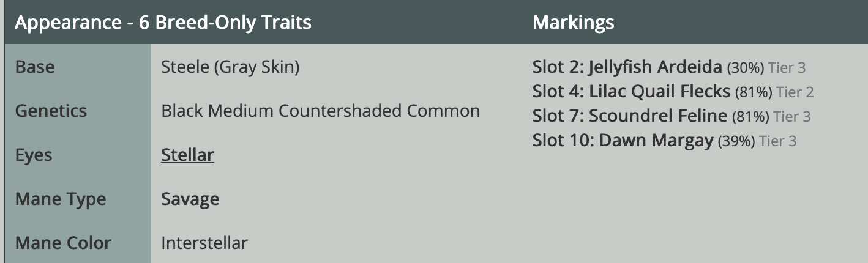Click the Steele (Gray Skin) base value
The height and width of the screenshot is (263, 868).
pyautogui.click(x=230, y=67)
